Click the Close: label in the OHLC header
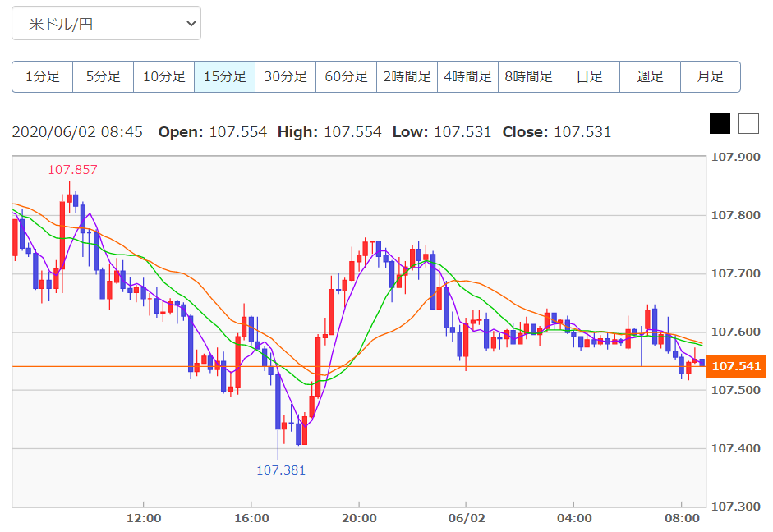Image resolution: width=773 pixels, height=532 pixels. coord(525,132)
